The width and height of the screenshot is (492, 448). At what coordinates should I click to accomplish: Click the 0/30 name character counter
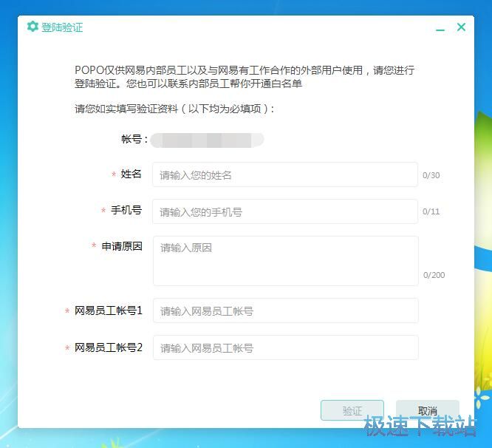coord(431,176)
